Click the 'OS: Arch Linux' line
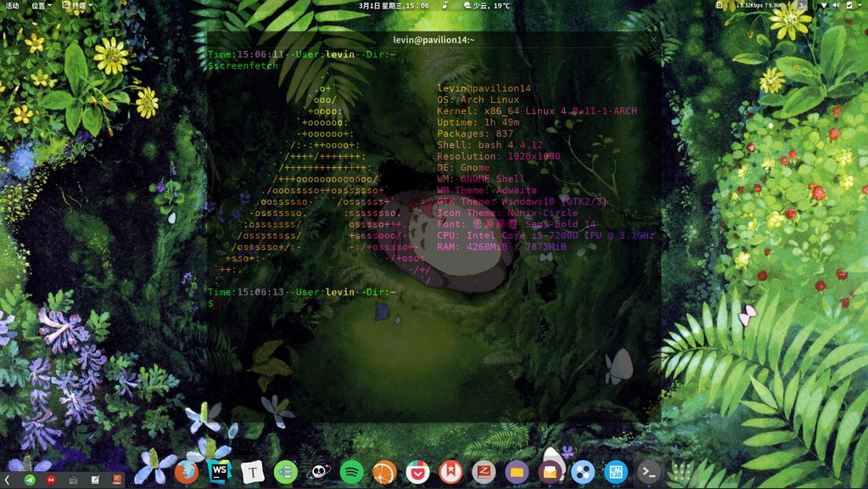This screenshot has width=868, height=489. 479,99
